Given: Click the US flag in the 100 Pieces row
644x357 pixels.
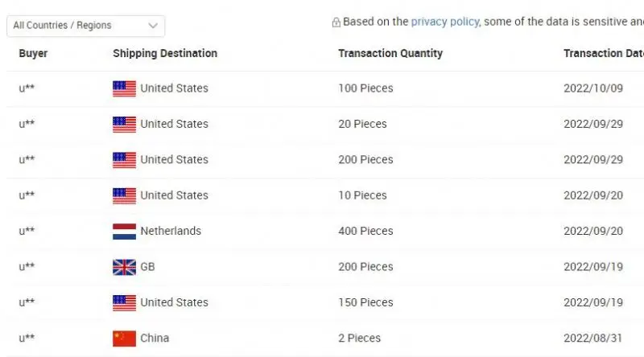Looking at the screenshot, I should coord(124,88).
